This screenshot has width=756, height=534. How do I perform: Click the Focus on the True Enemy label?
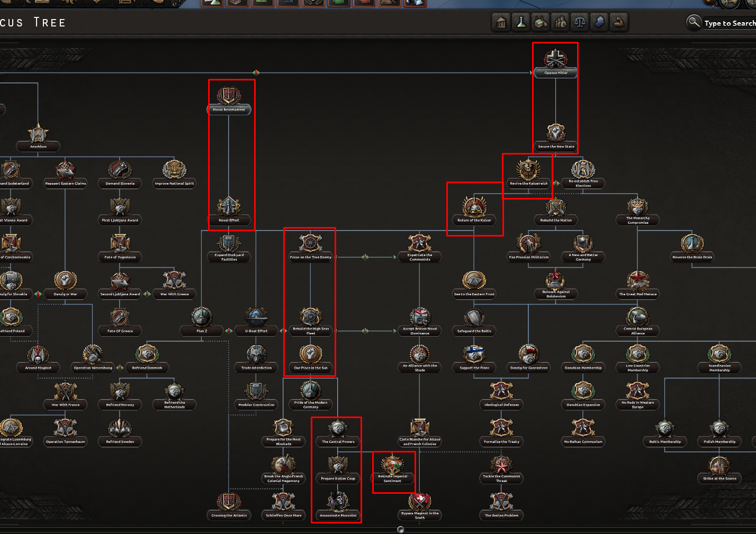(x=311, y=257)
